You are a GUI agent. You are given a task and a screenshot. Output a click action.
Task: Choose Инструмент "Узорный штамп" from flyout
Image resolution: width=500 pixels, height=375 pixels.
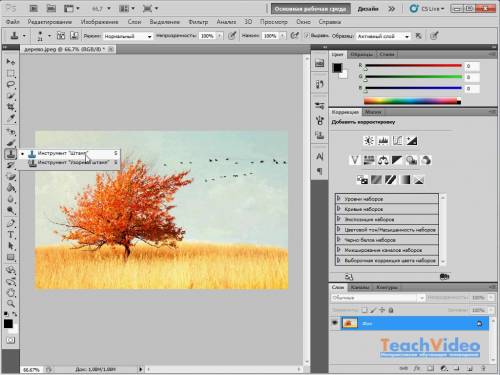pyautogui.click(x=73, y=162)
